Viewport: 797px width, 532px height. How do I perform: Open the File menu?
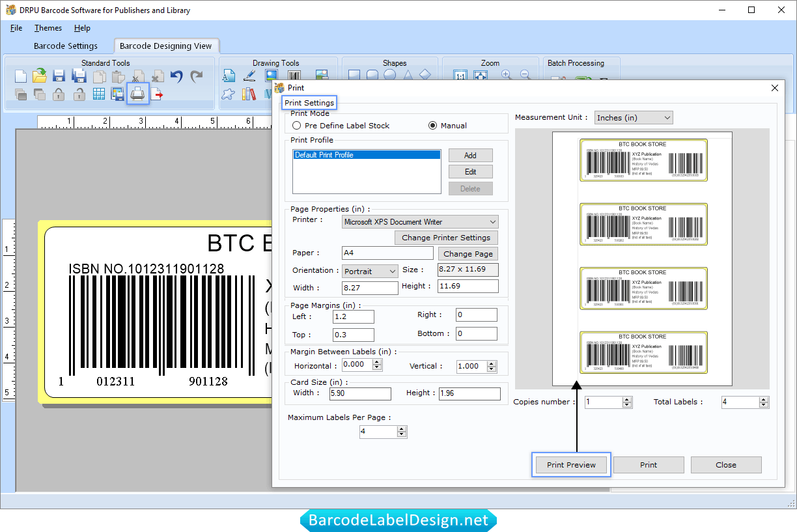click(x=16, y=28)
